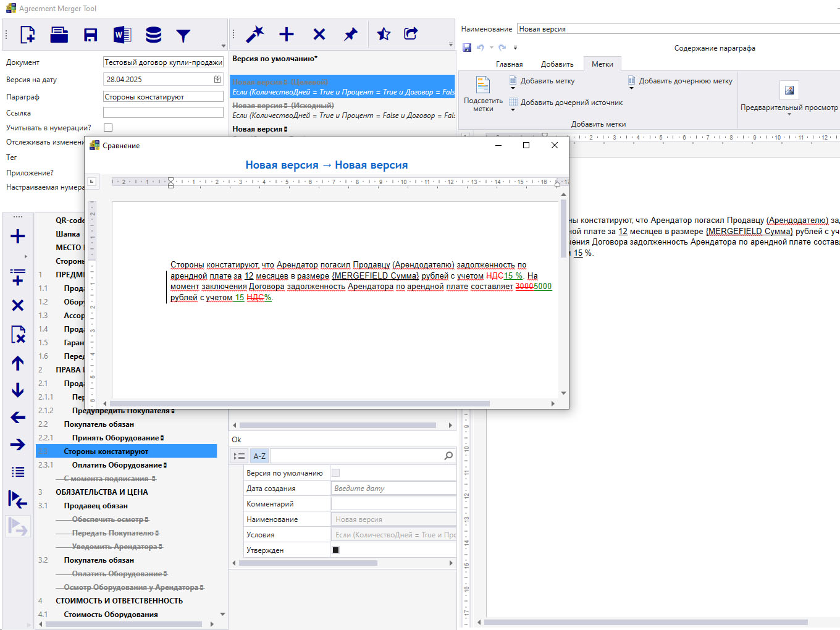Click the magic wand icon
Screen dimensions: 840x630
(x=254, y=35)
